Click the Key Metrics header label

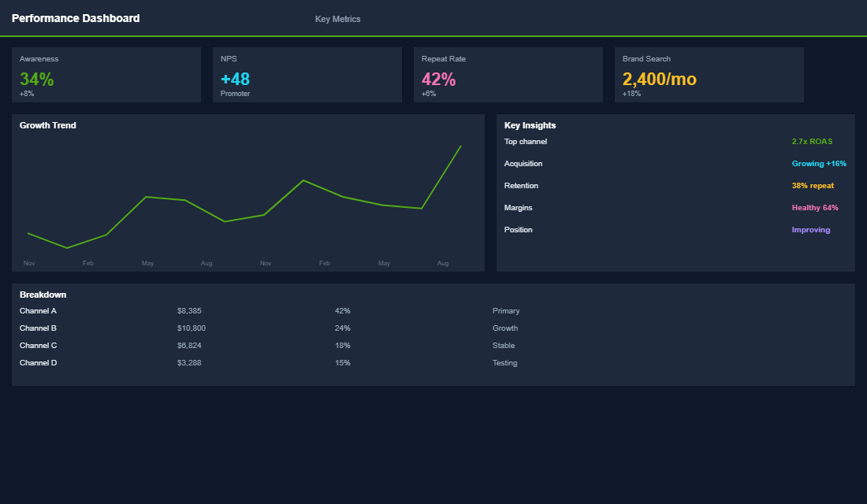coord(337,18)
